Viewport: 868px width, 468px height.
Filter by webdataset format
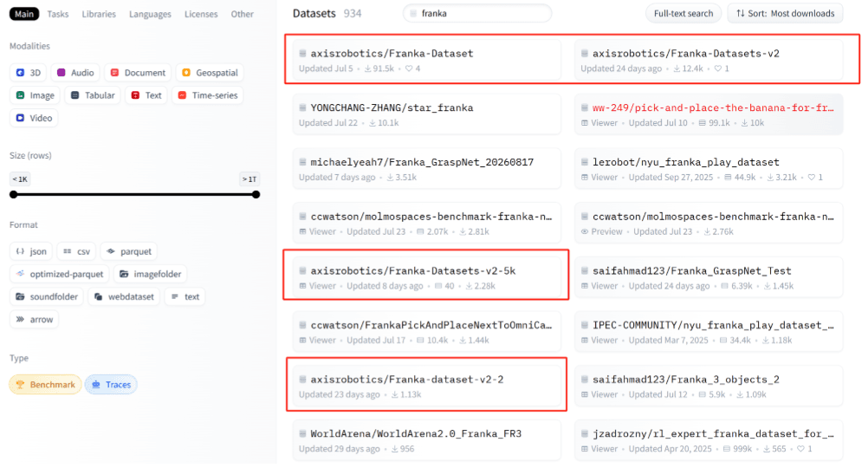click(124, 297)
